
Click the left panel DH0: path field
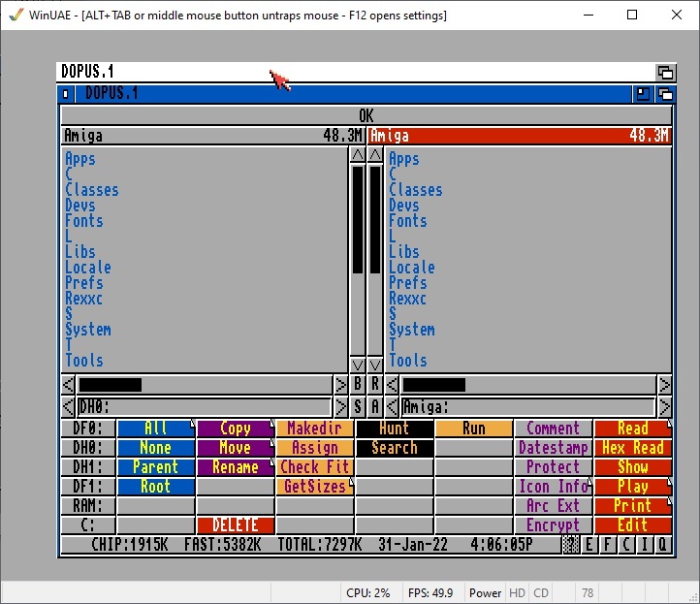(204, 406)
